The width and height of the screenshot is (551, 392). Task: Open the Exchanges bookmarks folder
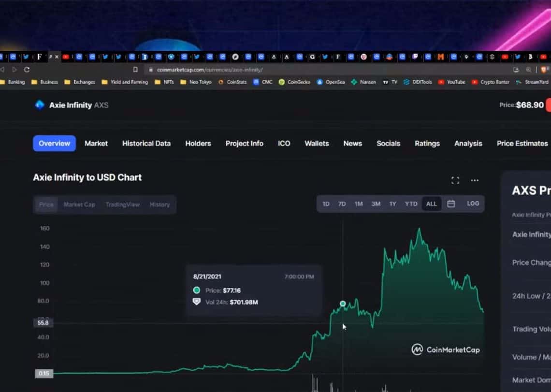(x=80, y=82)
